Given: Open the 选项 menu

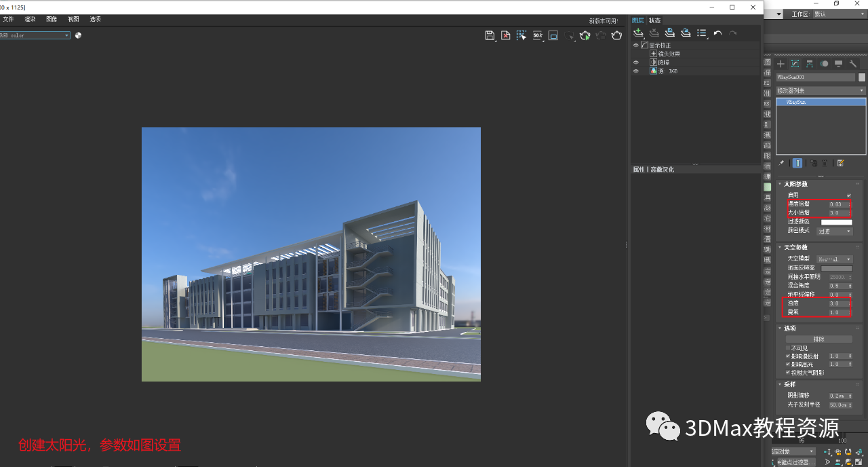Looking at the screenshot, I should [x=96, y=19].
